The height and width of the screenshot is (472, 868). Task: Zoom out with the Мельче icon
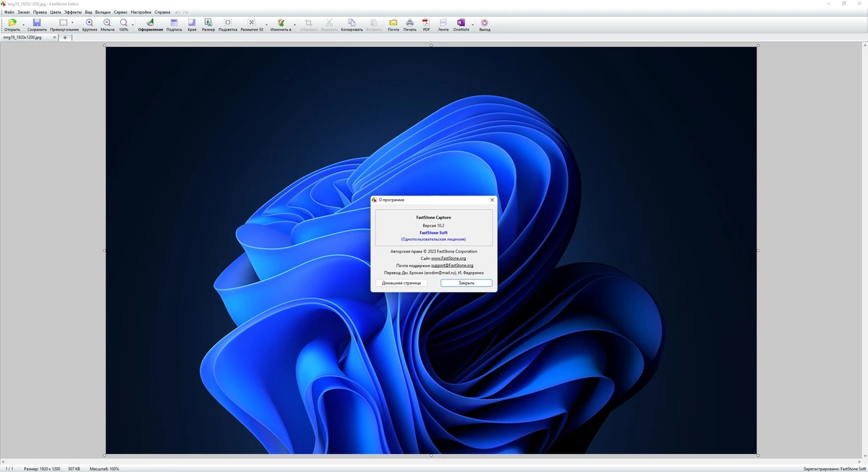[107, 25]
